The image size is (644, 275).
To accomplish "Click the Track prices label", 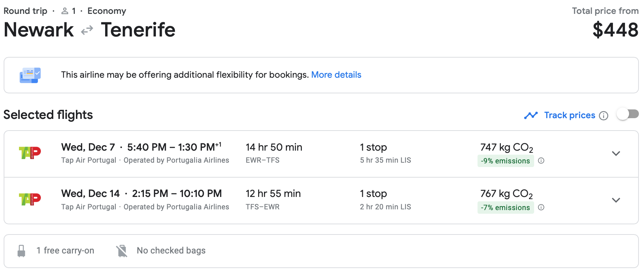I will (570, 115).
